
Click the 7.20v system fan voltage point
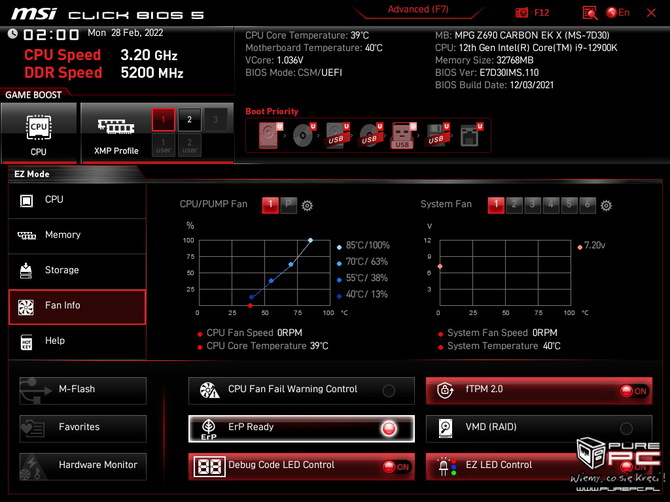coord(440,266)
